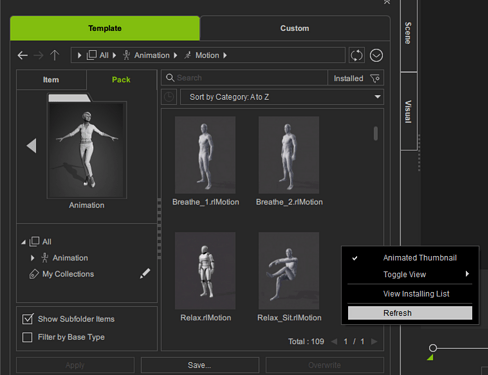Click the Animation figure icon in breadcrumb
This screenshot has width=488, height=375.
[126, 55]
